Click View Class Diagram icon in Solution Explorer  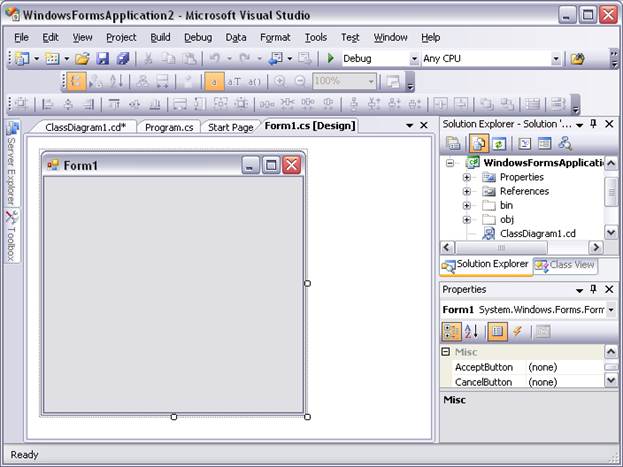(x=565, y=144)
